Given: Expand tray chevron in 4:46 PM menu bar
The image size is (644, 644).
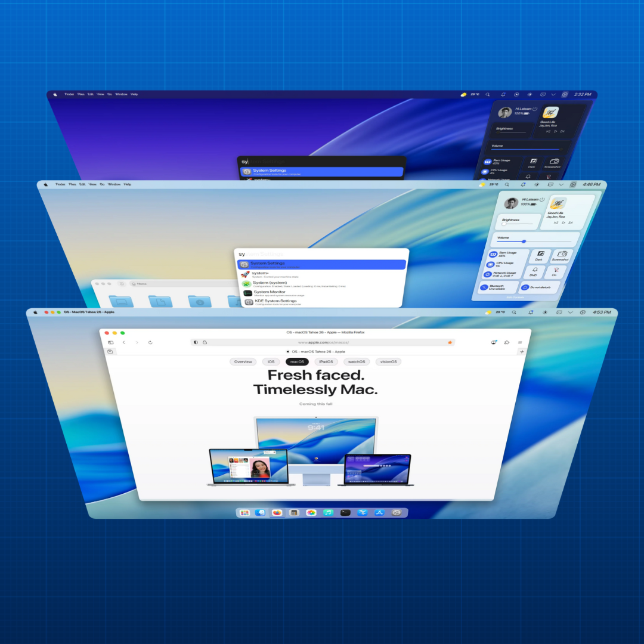Looking at the screenshot, I should (561, 184).
